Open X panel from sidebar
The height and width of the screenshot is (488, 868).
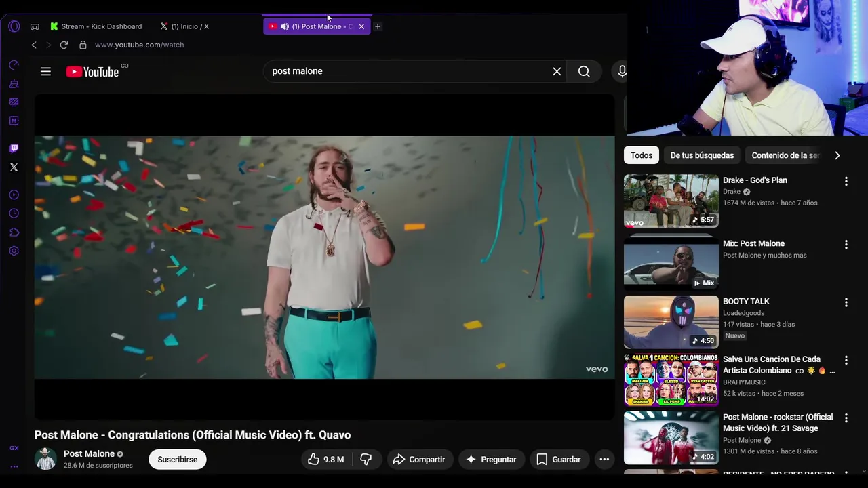14,167
